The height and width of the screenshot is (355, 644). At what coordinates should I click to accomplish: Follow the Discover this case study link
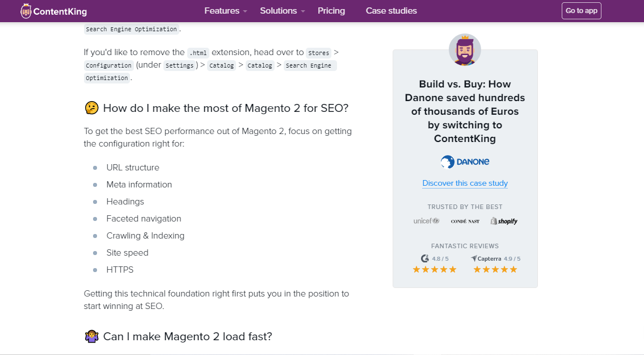[465, 183]
